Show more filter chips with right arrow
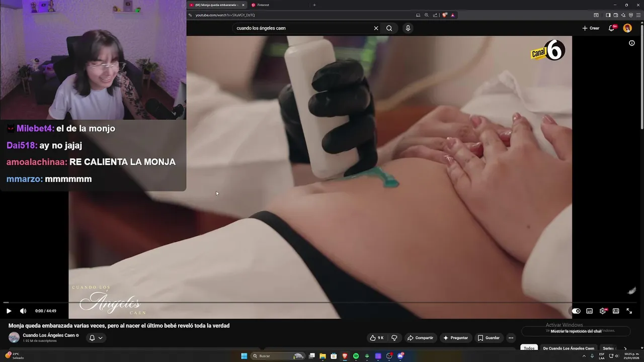The width and height of the screenshot is (644, 362). [x=625, y=348]
